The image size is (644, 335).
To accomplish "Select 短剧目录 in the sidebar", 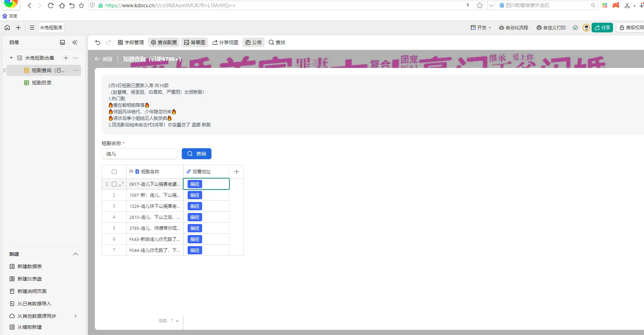I will click(x=41, y=82).
